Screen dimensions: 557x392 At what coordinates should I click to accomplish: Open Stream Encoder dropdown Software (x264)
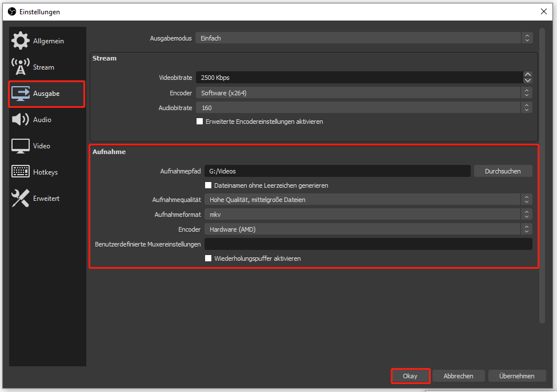(364, 93)
